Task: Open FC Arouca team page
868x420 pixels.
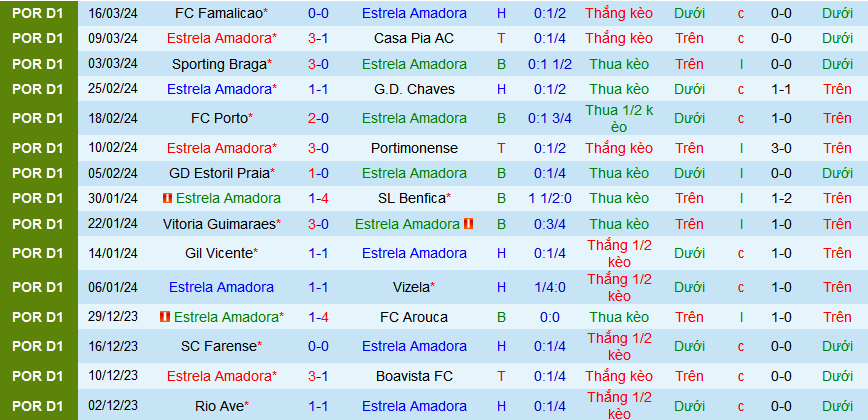Action: click(414, 317)
